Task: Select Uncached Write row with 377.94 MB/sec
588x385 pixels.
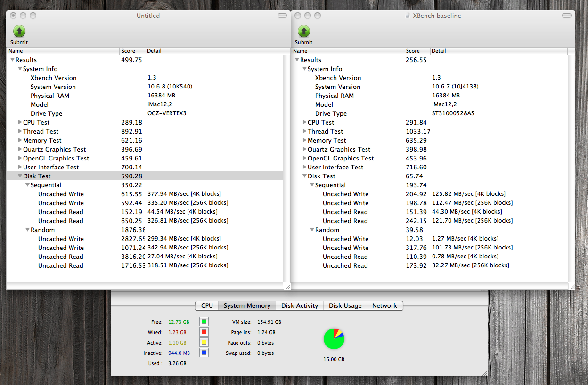Action: coord(145,194)
